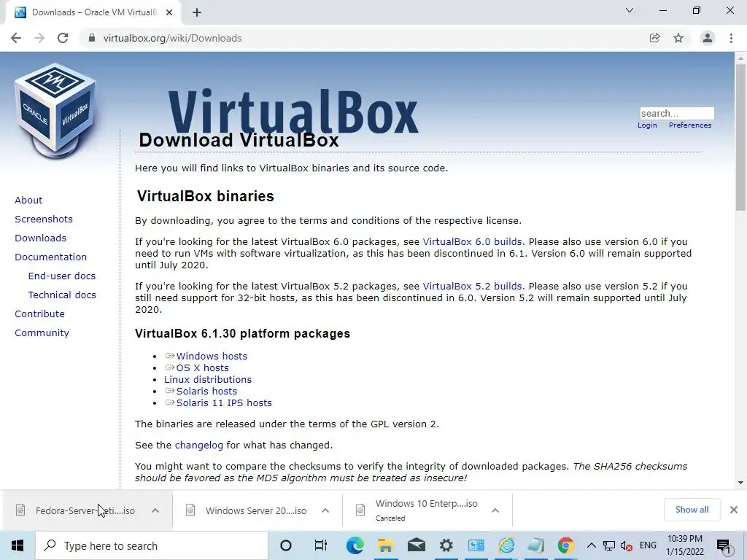Open the Windows Start menu
The width and height of the screenshot is (747, 560).
[x=18, y=545]
